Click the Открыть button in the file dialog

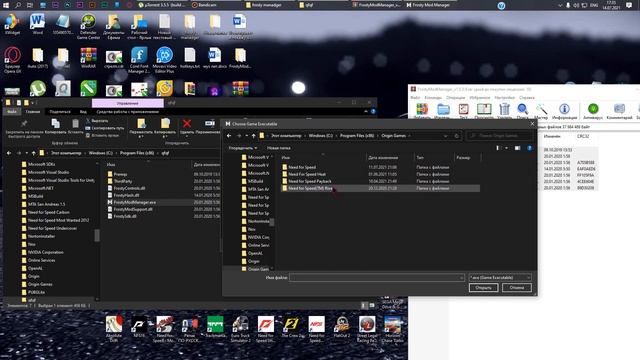click(x=483, y=288)
